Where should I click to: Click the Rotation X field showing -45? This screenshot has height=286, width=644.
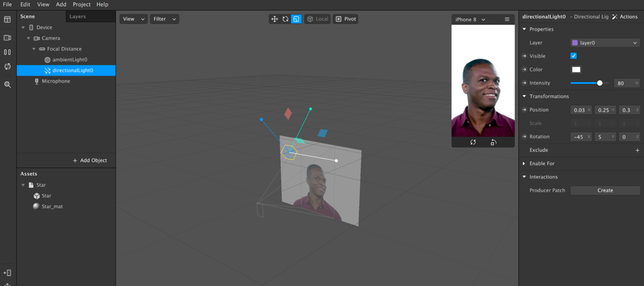581,137
